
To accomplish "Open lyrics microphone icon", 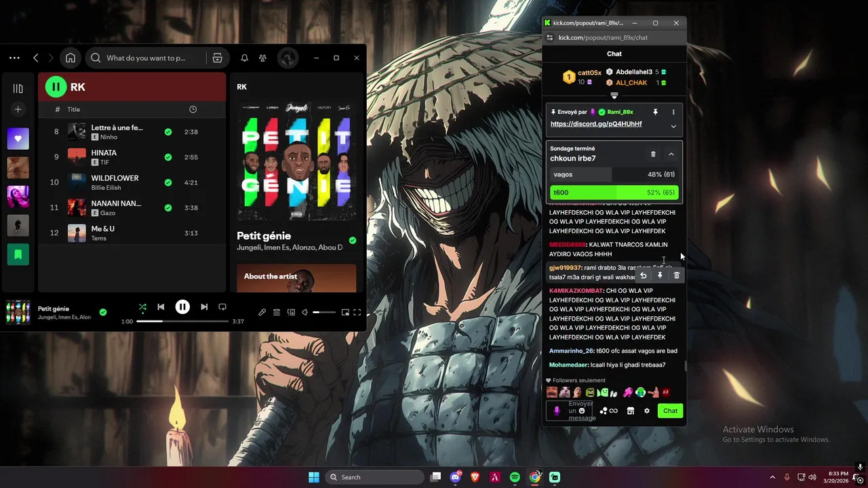I will (x=262, y=312).
